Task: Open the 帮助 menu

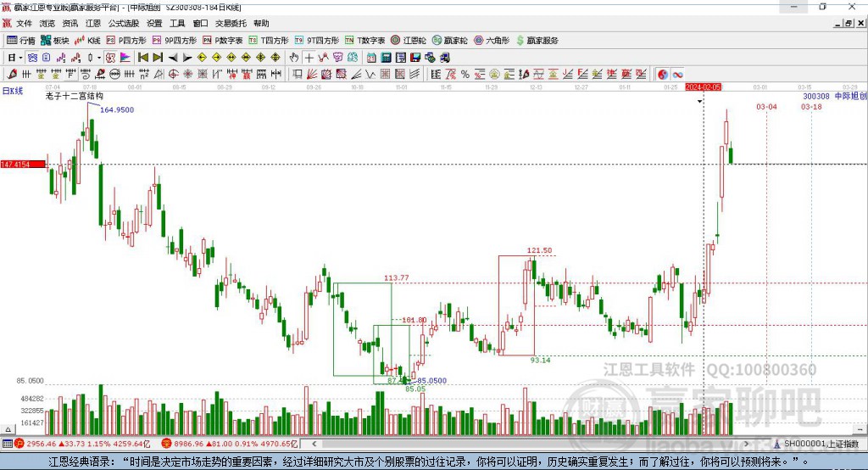Action: 261,23
